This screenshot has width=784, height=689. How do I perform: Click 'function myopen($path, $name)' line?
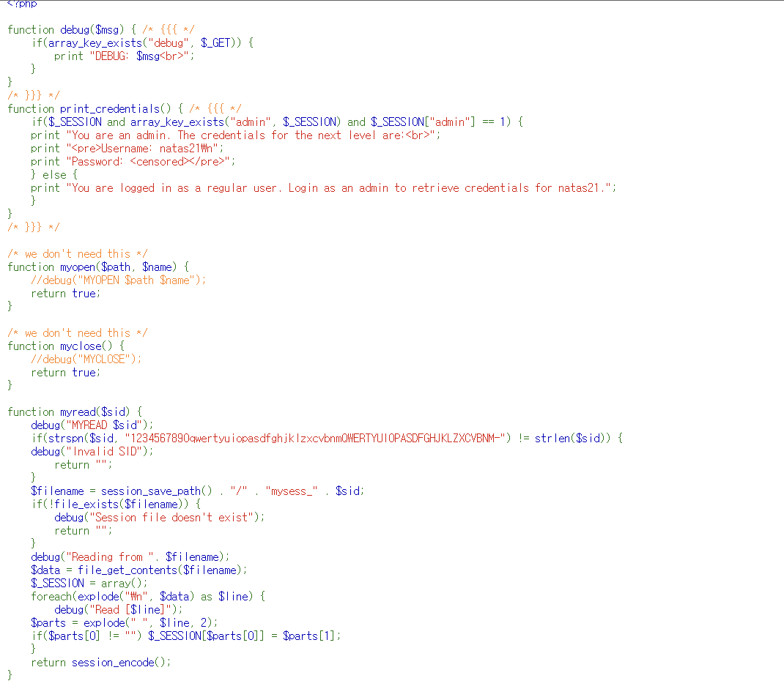pos(98,267)
